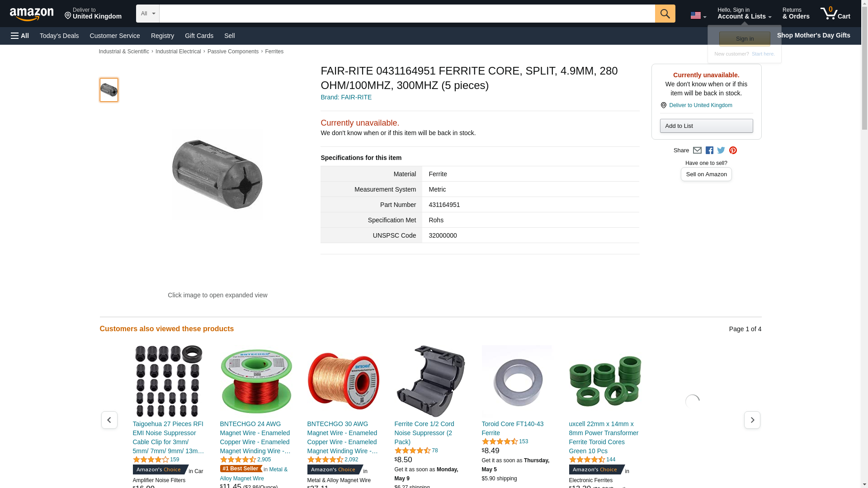Open the language flag dropdown

click(x=698, y=15)
